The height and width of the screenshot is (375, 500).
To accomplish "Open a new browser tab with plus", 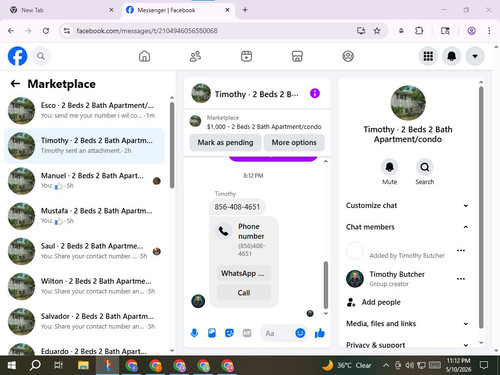I will 245,10.
